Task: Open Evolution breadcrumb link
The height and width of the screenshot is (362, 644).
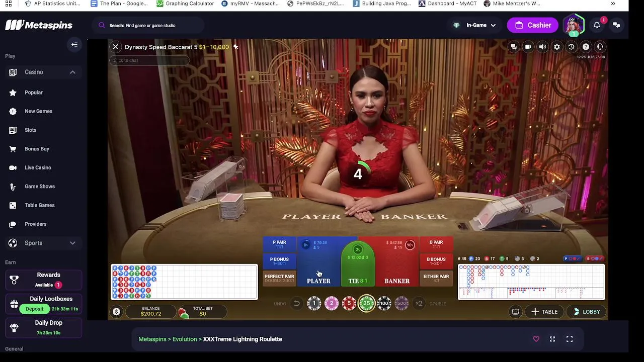Action: point(185,339)
